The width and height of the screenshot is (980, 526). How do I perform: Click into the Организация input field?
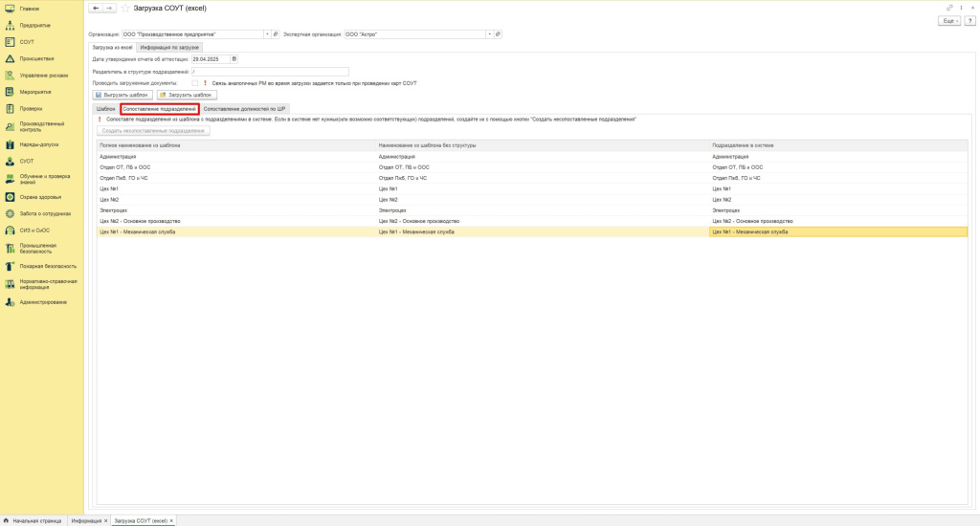coord(192,34)
